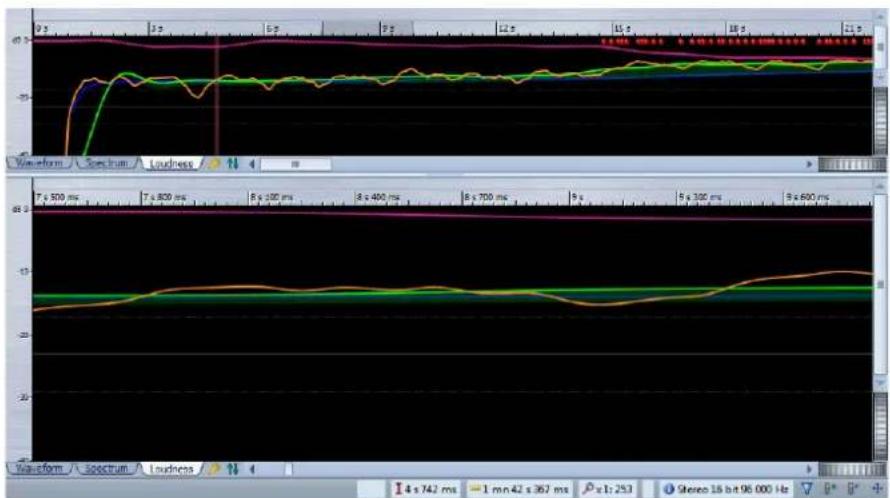
Task: Switch to the Spectrum tab in the upper pane
Action: [x=107, y=164]
